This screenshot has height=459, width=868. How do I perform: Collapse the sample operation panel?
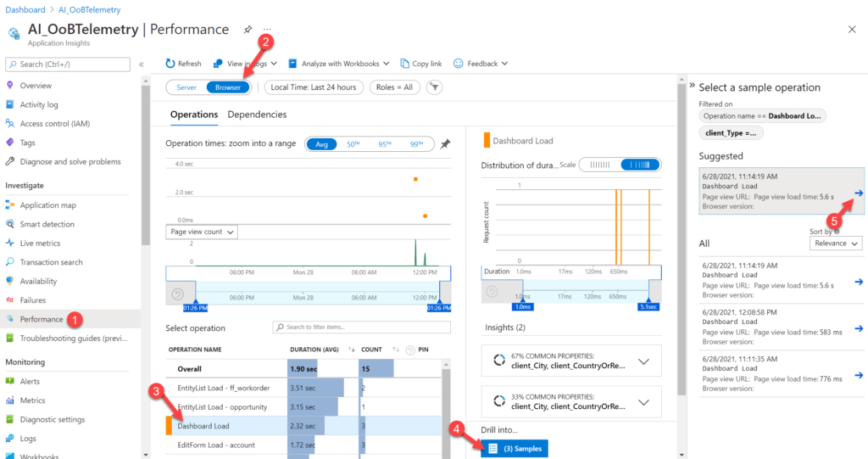point(692,86)
